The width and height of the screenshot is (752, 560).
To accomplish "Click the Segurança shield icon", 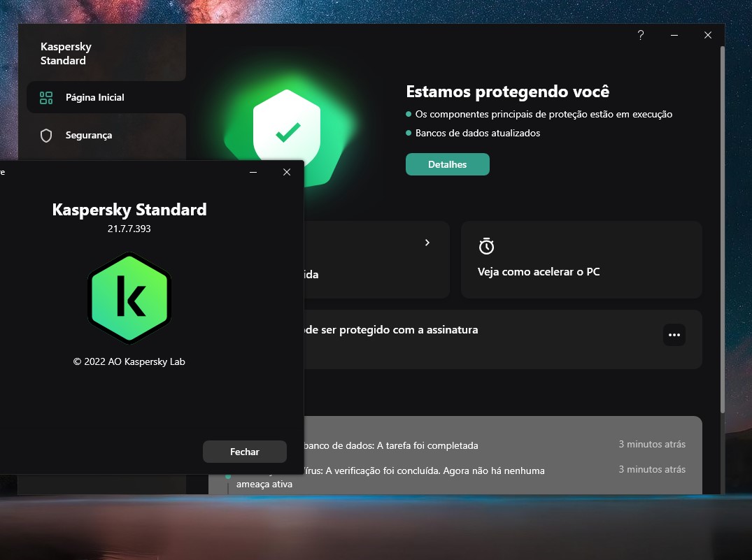I will click(x=46, y=136).
